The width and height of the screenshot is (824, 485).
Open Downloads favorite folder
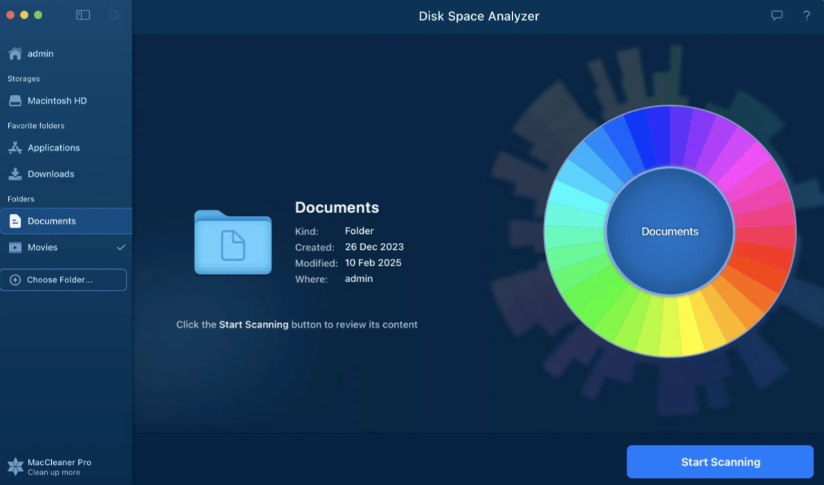coord(66,174)
